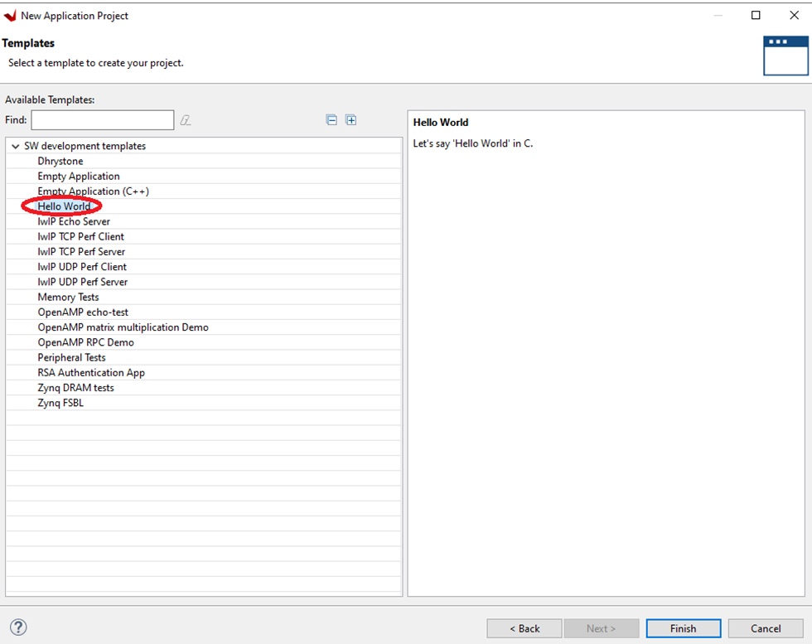The height and width of the screenshot is (644, 812).
Task: Close the New Application Project dialog
Action: (x=794, y=15)
